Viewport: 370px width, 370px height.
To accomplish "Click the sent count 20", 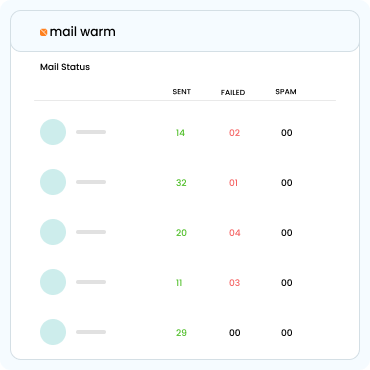I will [181, 233].
